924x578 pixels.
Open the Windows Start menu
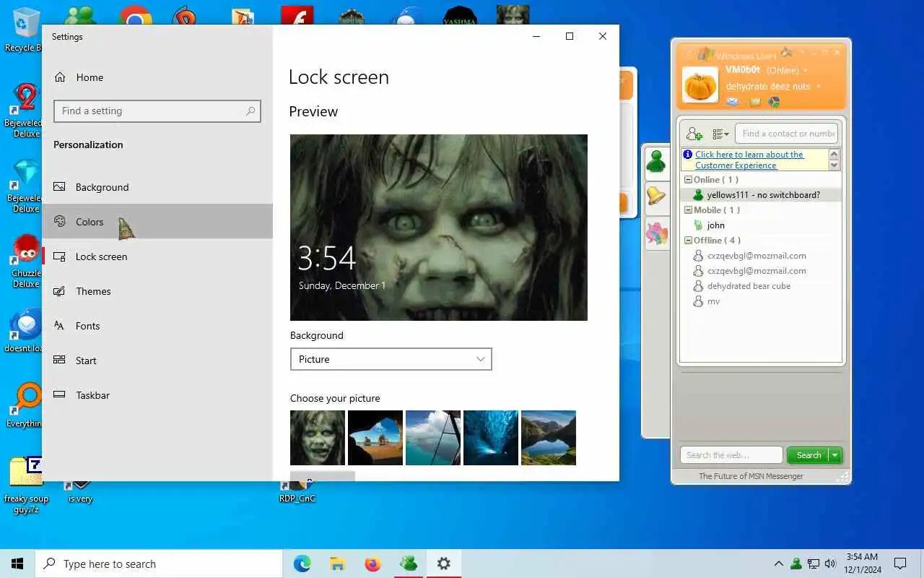coord(17,564)
